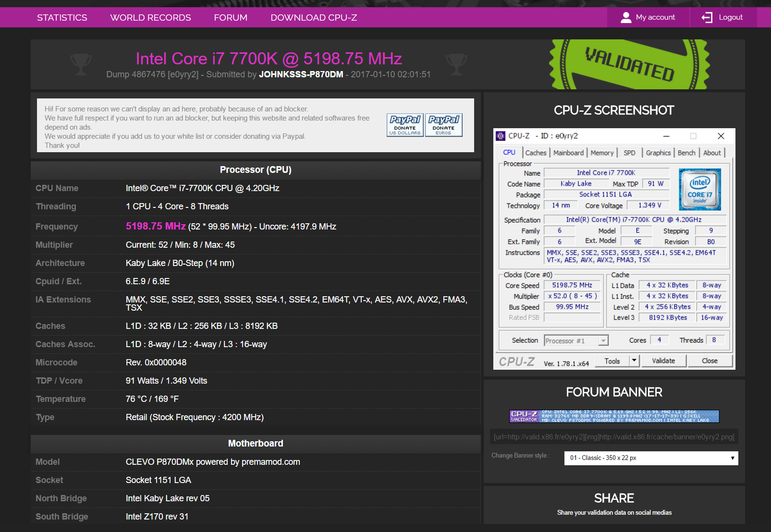Viewport: 771px width, 532px height.
Task: Switch to the Graphics tab in CPU-Z screenshot
Action: (x=658, y=153)
